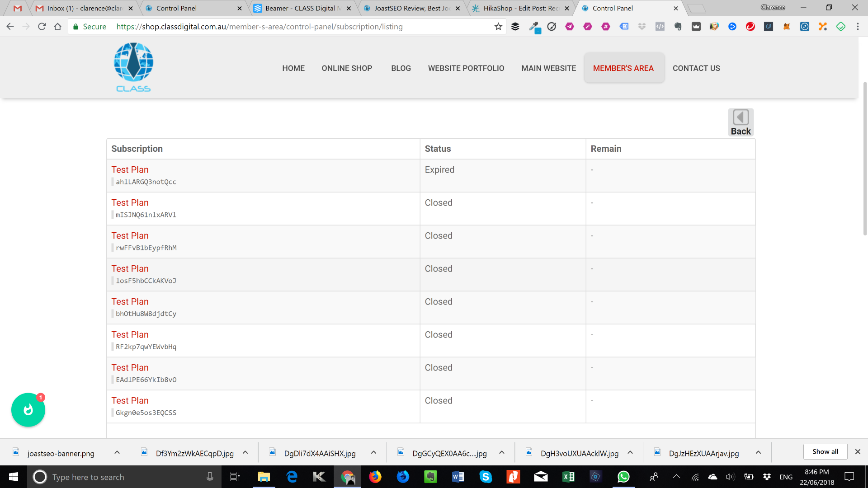
Task: Close the downloads bar
Action: [858, 451]
